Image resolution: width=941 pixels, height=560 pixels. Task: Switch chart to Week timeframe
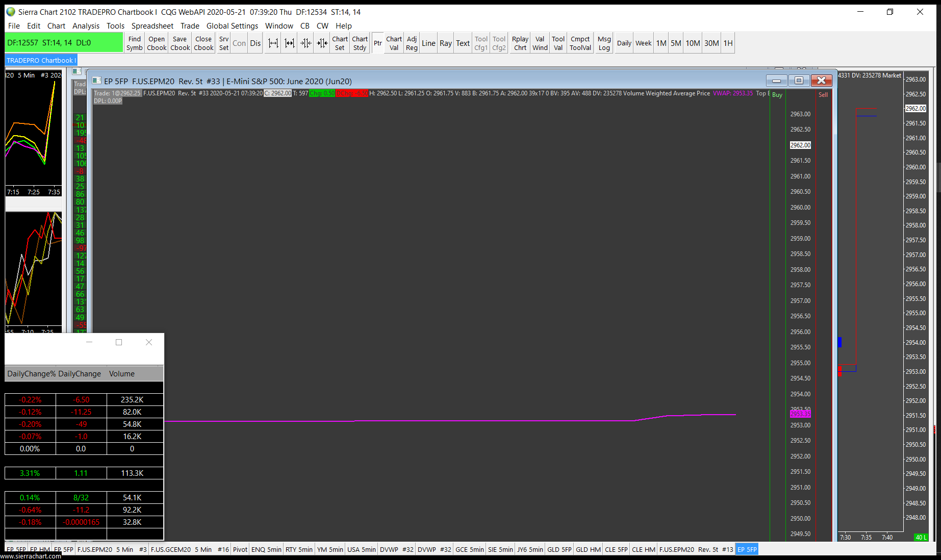coord(644,43)
